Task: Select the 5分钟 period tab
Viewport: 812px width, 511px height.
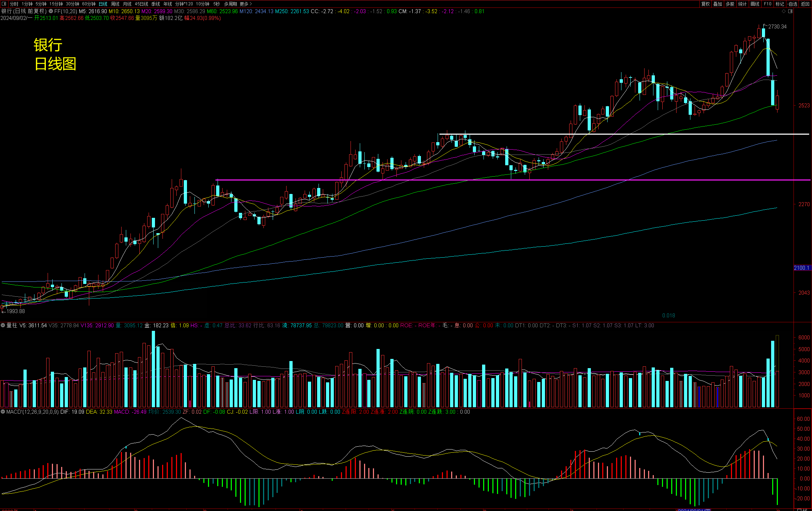Action: [41, 4]
